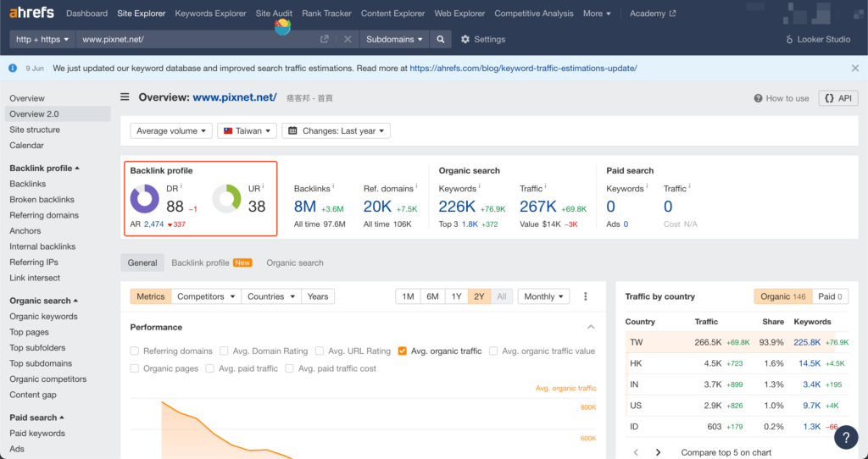
Task: Open Average volume dropdown
Action: (x=171, y=130)
